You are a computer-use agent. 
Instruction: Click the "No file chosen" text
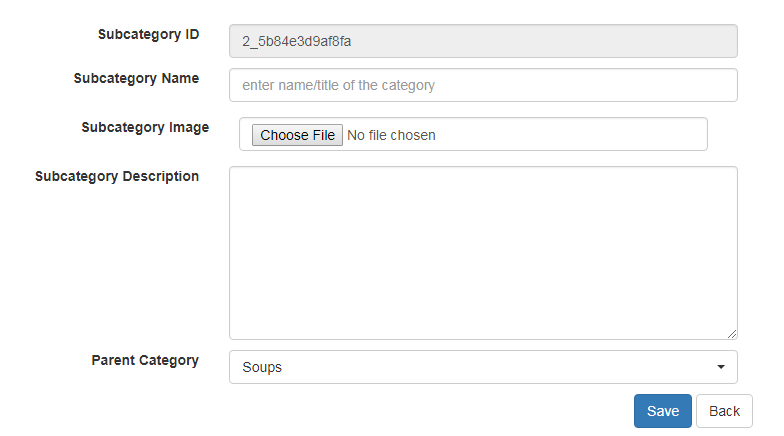tap(391, 135)
